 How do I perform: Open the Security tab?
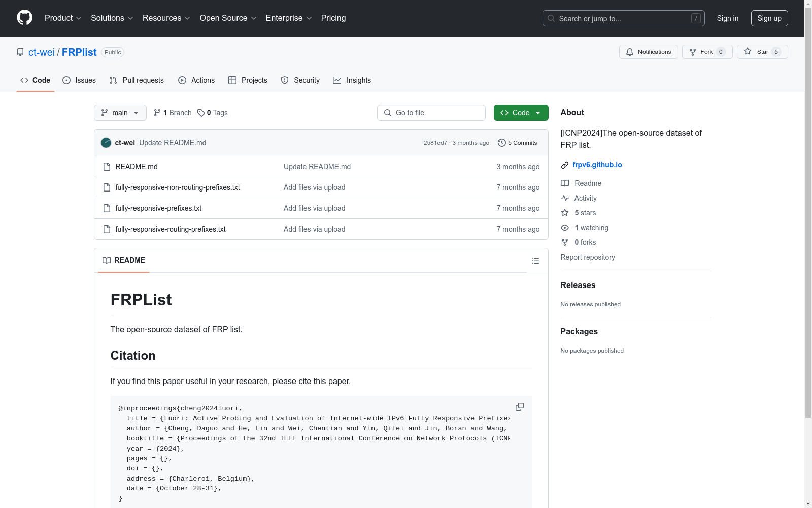300,80
